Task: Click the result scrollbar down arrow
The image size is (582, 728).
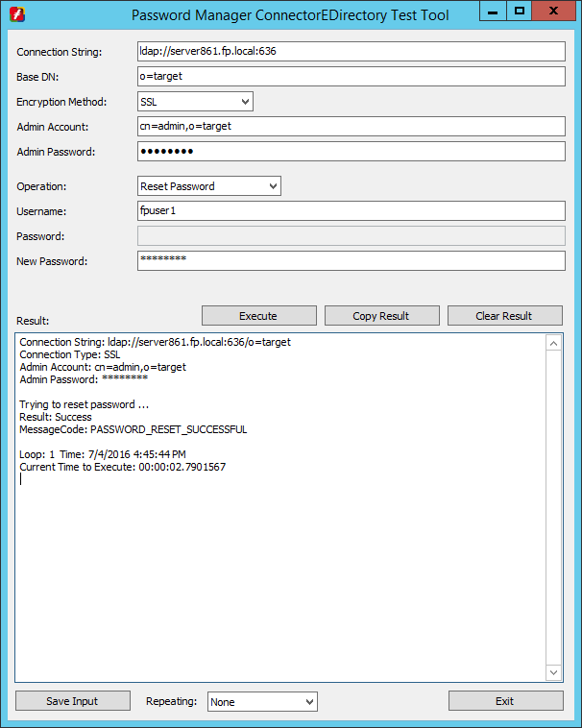Action: pyautogui.click(x=554, y=672)
